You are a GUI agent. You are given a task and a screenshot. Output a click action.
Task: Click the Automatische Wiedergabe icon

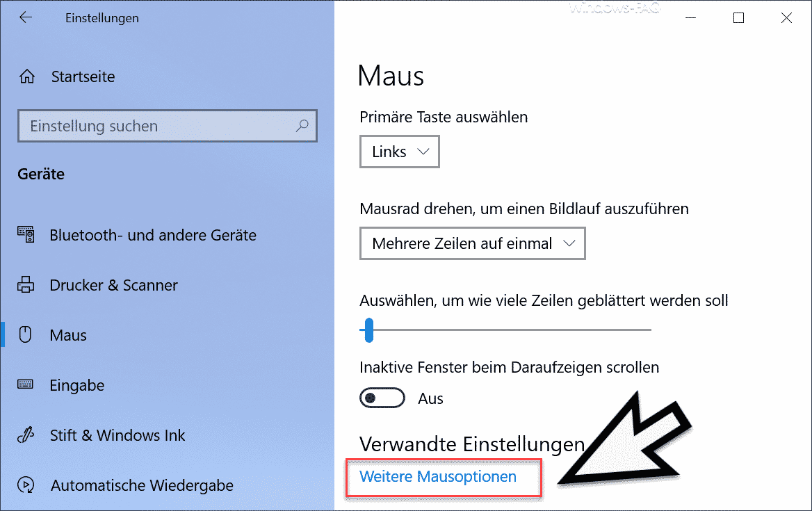pyautogui.click(x=26, y=485)
